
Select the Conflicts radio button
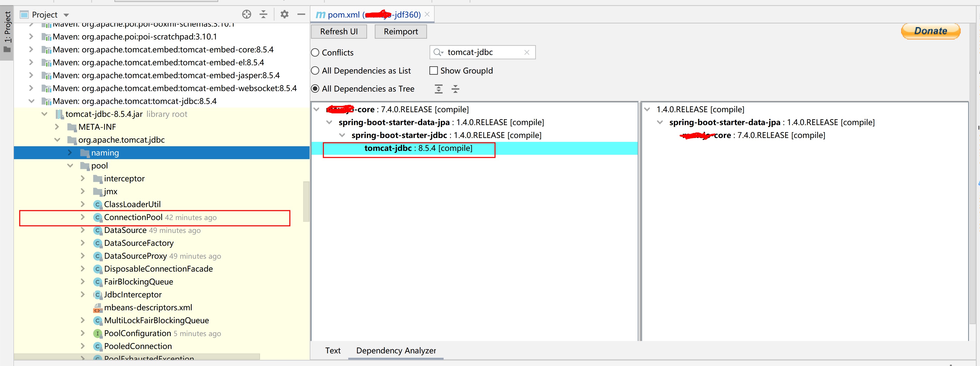[x=315, y=53]
